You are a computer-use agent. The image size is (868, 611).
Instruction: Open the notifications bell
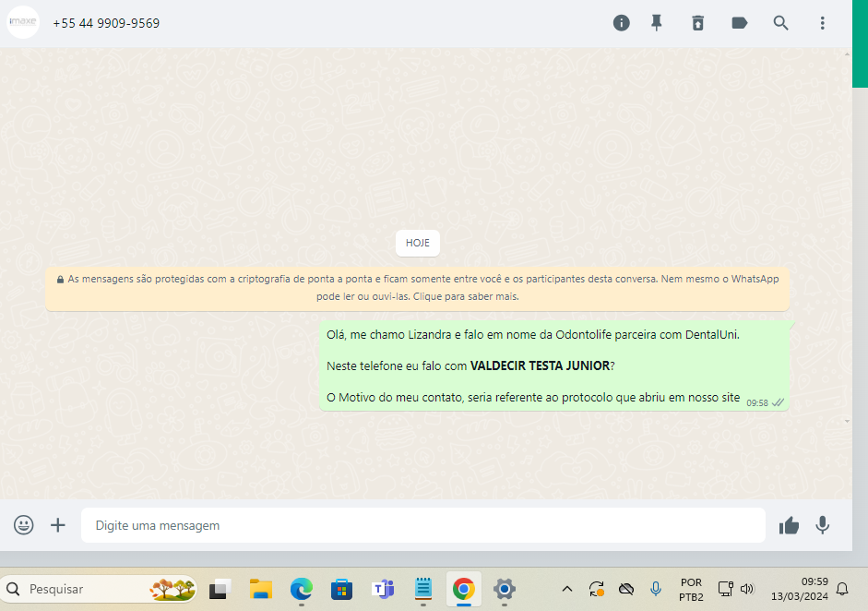point(842,589)
